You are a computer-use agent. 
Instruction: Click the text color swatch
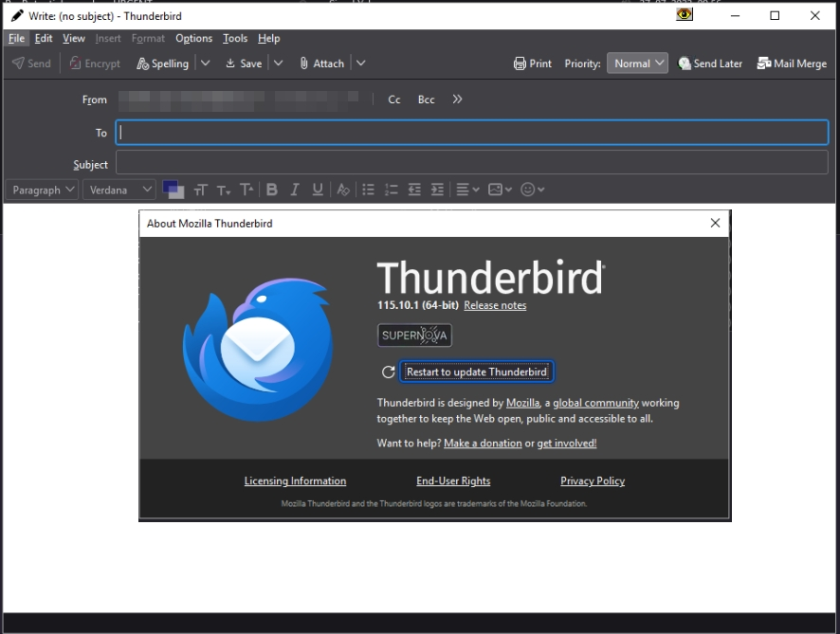tap(173, 190)
